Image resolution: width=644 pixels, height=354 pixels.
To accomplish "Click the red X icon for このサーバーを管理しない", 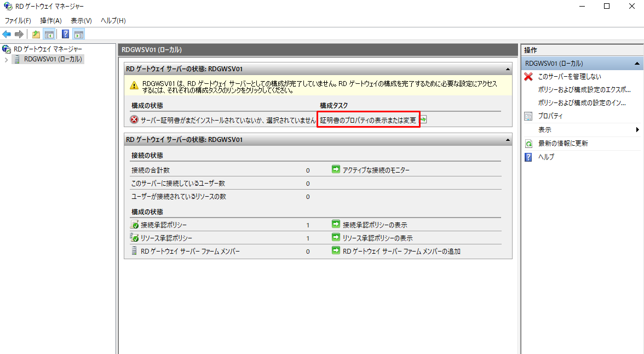I will [528, 77].
